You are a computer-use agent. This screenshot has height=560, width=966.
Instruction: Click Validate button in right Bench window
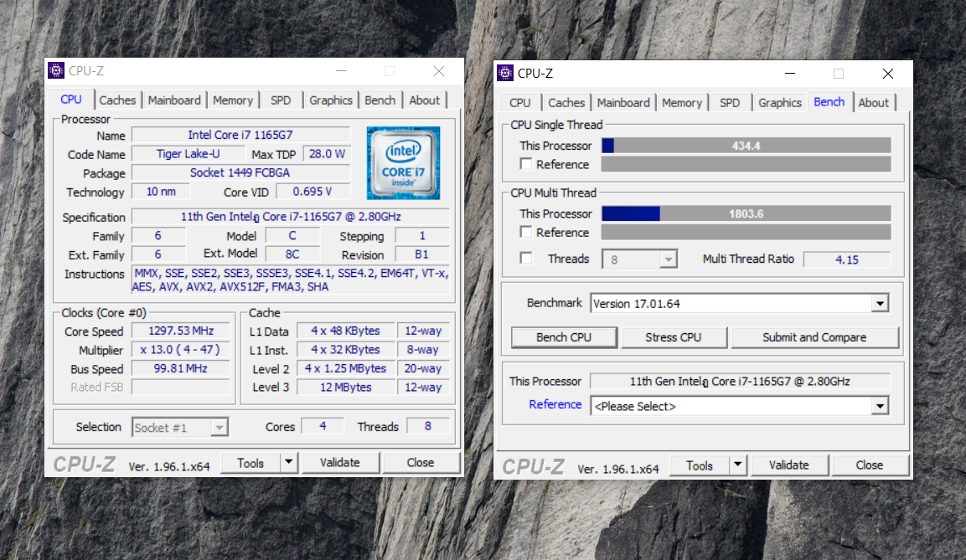click(788, 465)
